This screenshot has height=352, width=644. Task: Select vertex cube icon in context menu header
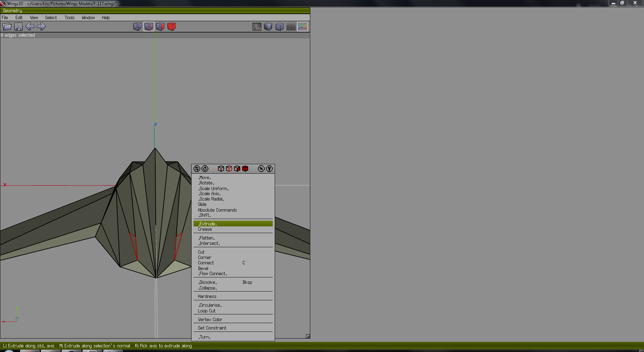221,169
